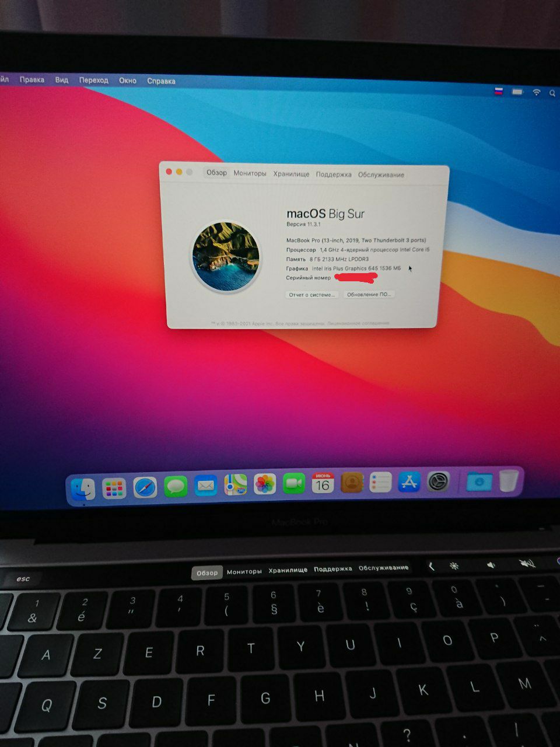The height and width of the screenshot is (747, 560).
Task: Select the Обзор tab in the window
Action: (216, 172)
